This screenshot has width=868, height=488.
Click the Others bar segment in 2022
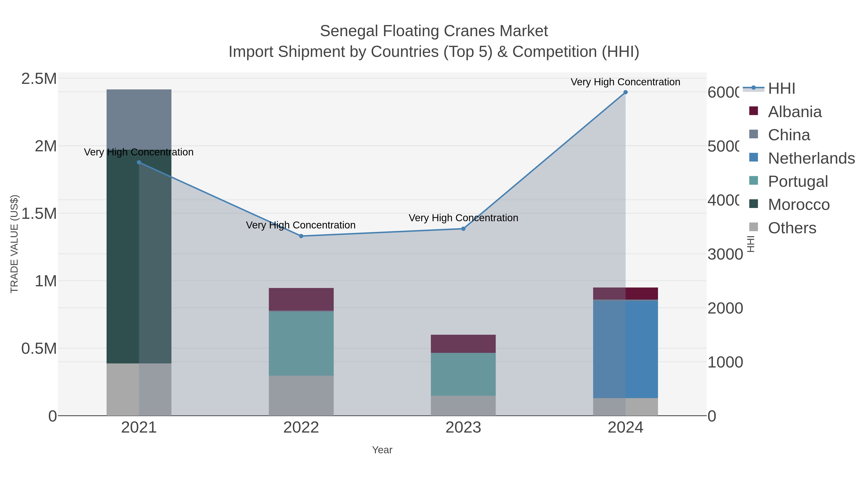301,396
